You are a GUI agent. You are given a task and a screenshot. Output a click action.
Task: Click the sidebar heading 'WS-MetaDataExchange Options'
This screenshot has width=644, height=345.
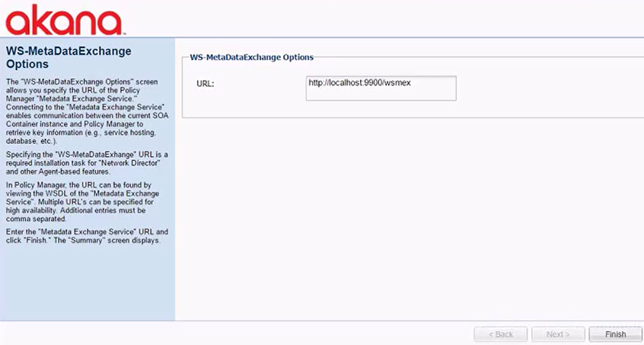69,58
